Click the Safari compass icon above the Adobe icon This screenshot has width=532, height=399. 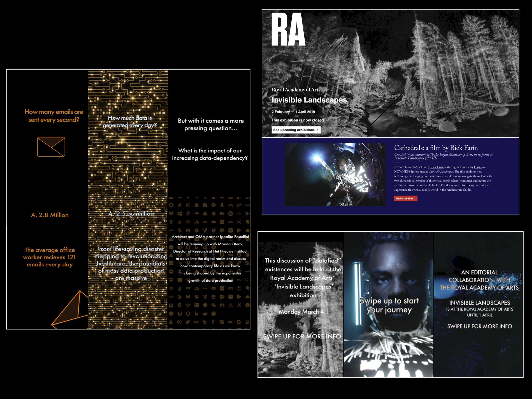[x=171, y=314]
